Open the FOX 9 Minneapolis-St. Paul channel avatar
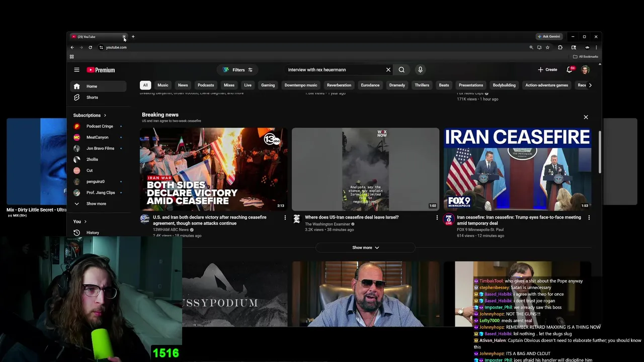 tap(448, 219)
